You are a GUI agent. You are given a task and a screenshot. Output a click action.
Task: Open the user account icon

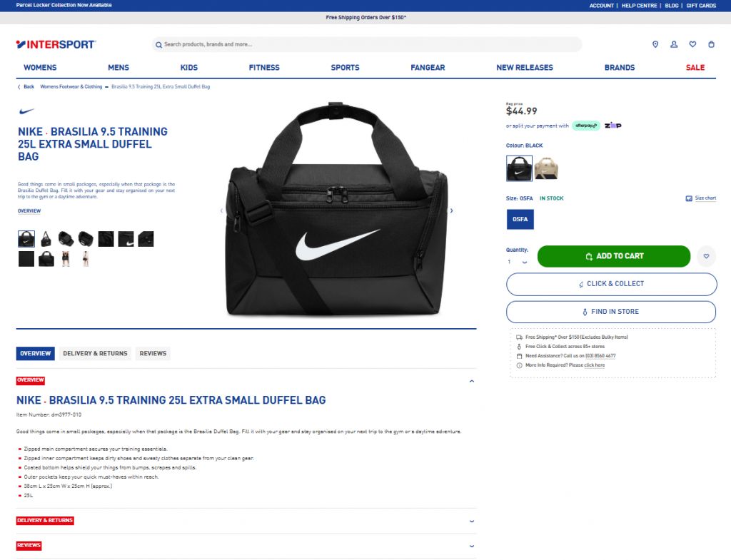pos(674,44)
